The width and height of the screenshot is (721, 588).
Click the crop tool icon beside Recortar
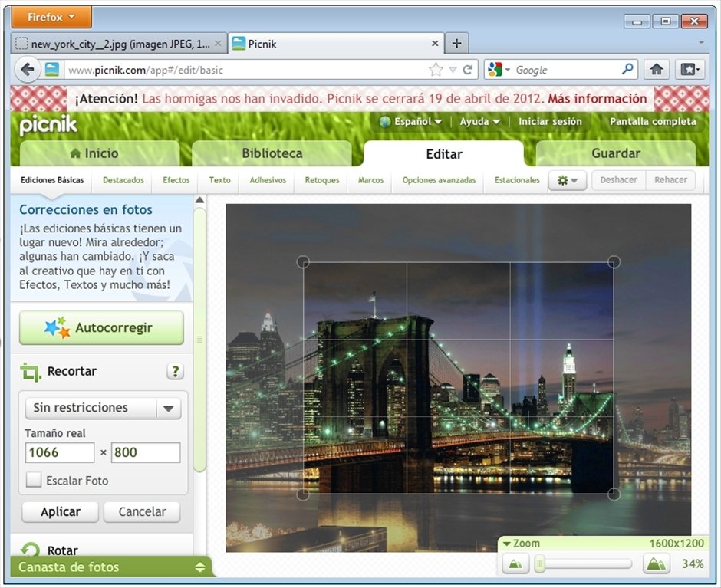tap(31, 372)
